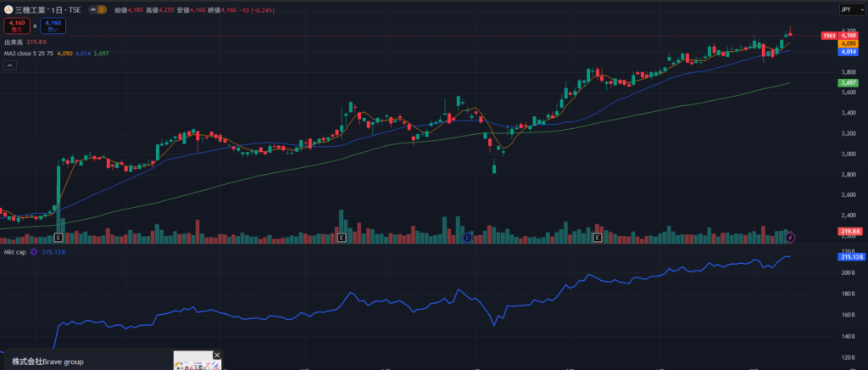868x370 pixels.
Task: Click the red 4,160 price label on axis
Action: tap(849, 36)
